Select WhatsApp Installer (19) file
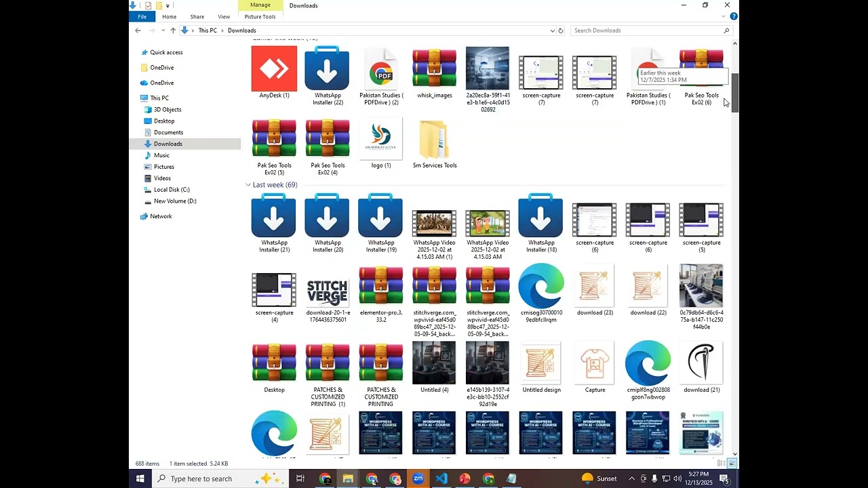 click(x=381, y=224)
